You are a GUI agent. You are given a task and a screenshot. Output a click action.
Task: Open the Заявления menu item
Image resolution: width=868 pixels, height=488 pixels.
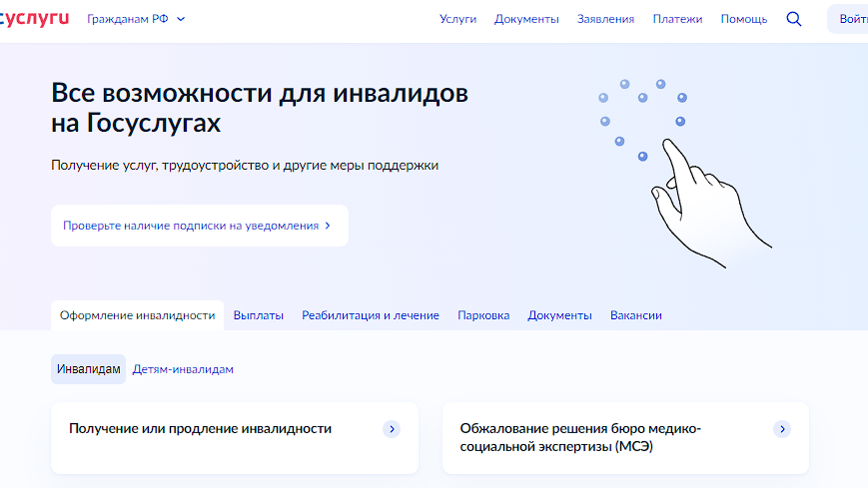point(605,19)
